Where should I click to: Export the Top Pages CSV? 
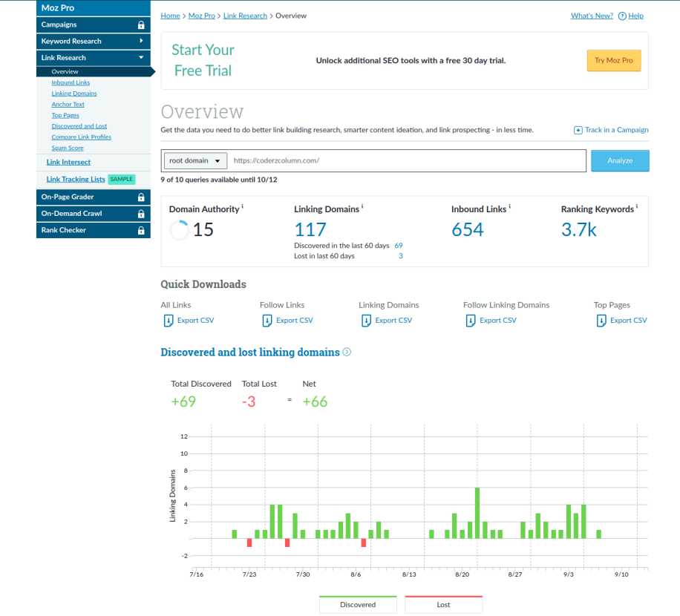click(628, 321)
